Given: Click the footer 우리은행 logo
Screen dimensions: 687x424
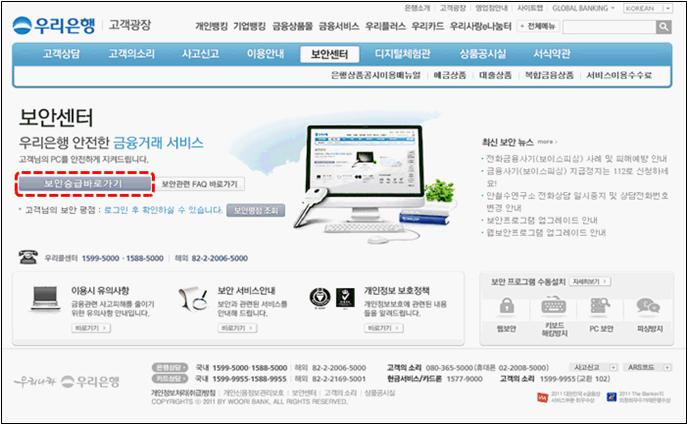Looking at the screenshot, I should pyautogui.click(x=90, y=382).
